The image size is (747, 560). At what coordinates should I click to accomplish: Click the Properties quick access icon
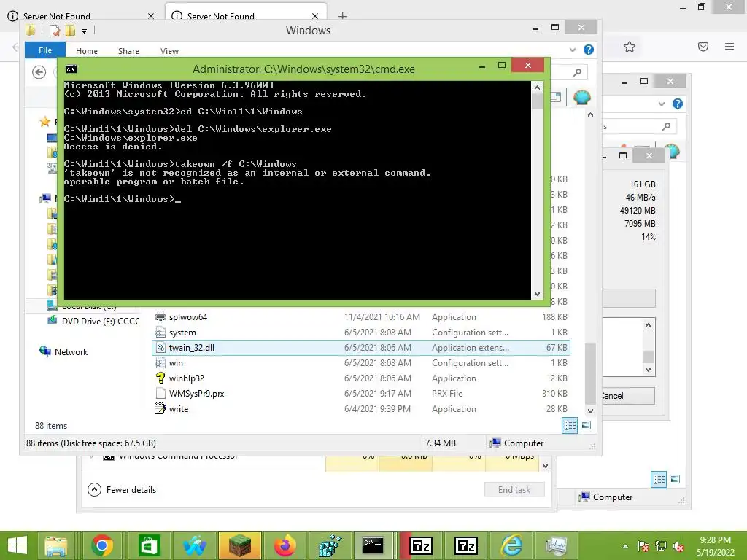[55, 31]
